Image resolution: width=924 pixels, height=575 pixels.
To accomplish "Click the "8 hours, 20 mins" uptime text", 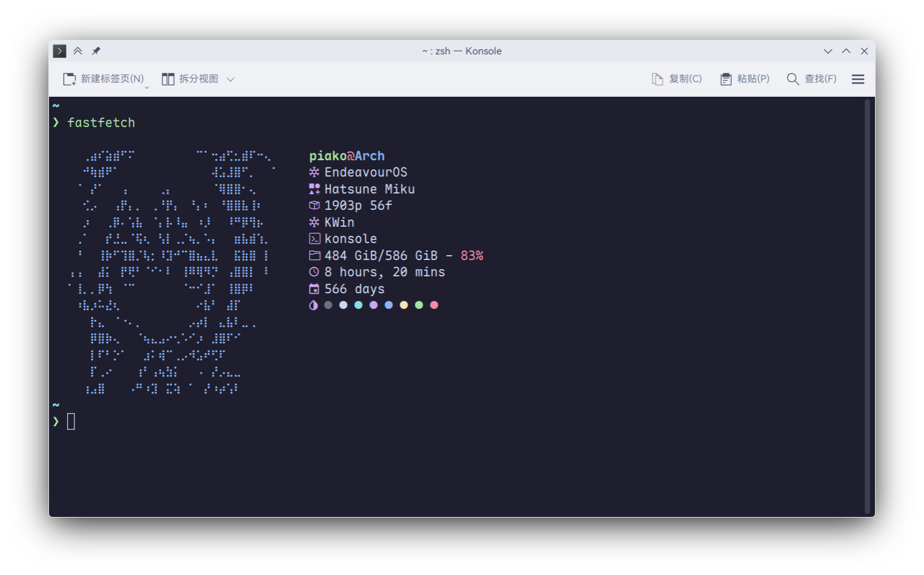I will pos(385,272).
